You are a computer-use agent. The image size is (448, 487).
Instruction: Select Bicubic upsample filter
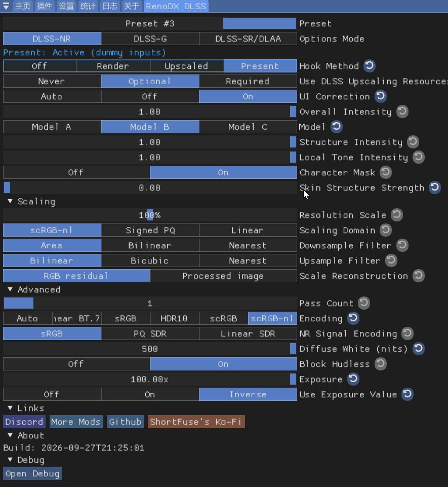[150, 260]
